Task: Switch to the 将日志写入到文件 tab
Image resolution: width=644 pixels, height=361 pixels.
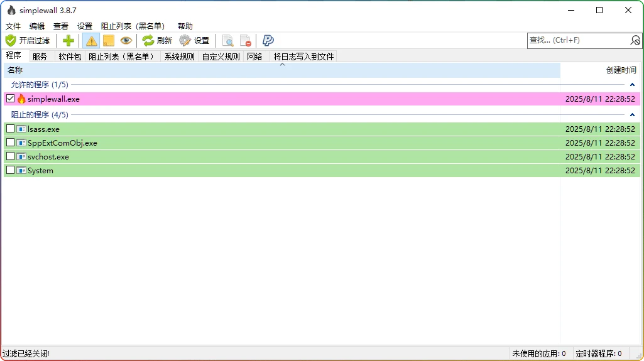Action: [304, 57]
